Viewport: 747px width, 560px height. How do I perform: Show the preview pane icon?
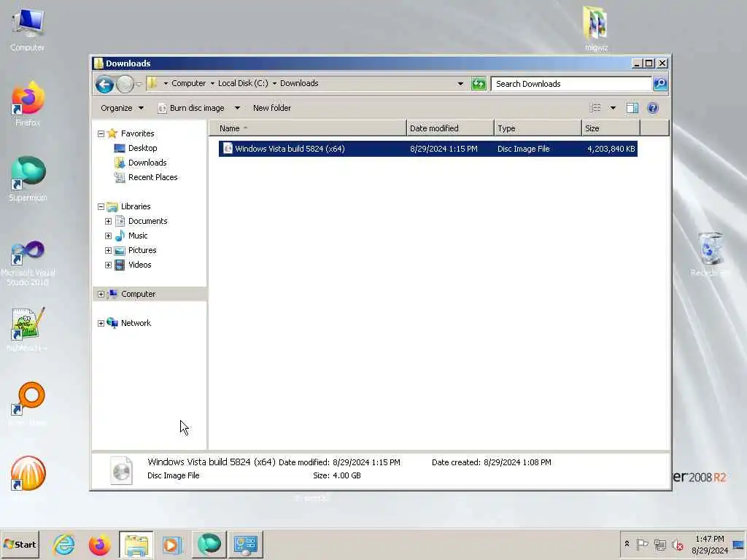(632, 108)
